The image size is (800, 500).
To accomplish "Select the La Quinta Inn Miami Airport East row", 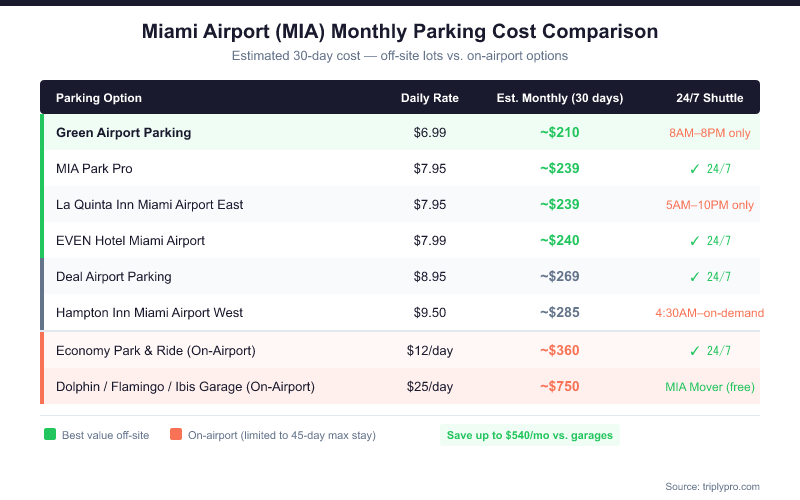I will click(x=150, y=205).
